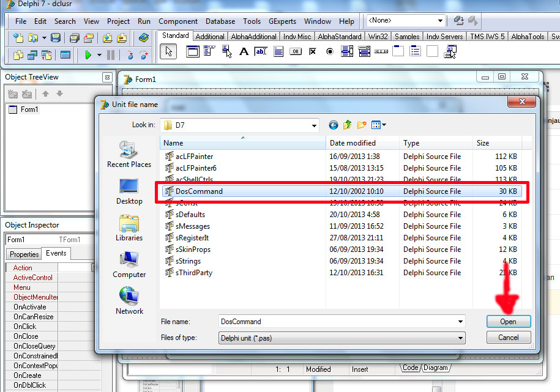The width and height of the screenshot is (560, 392).
Task: Switch to the Win32 palette tab
Action: point(378,37)
